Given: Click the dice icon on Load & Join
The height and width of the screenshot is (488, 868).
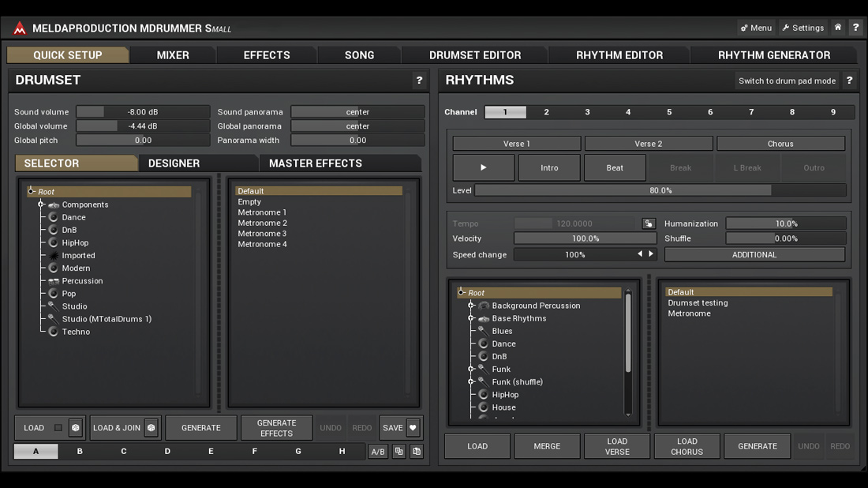Looking at the screenshot, I should point(152,428).
